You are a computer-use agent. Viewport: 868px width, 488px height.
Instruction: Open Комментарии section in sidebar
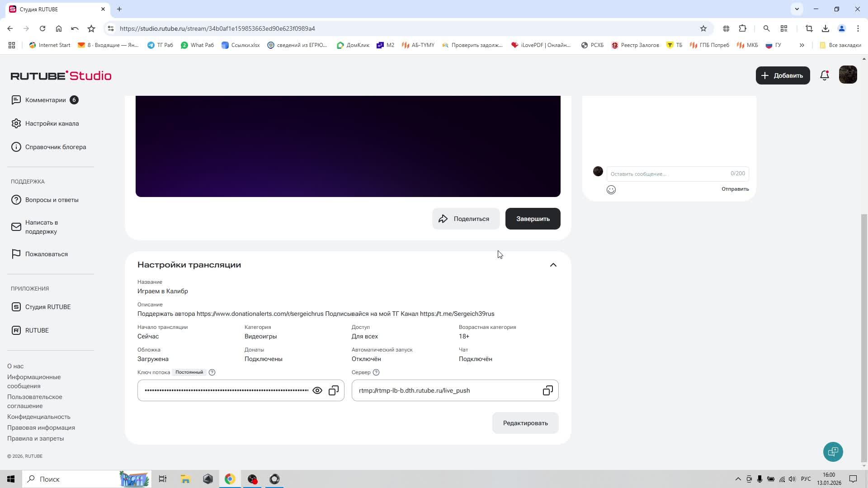47,100
